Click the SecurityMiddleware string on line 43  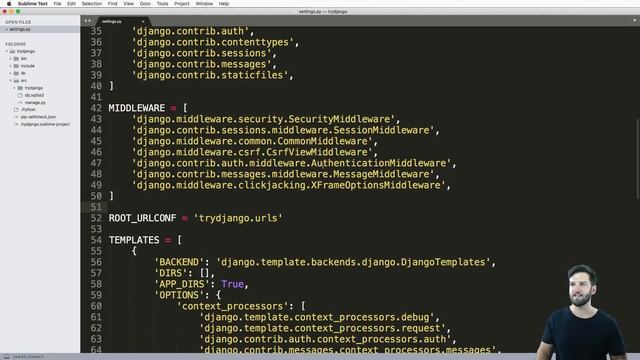(x=263, y=119)
